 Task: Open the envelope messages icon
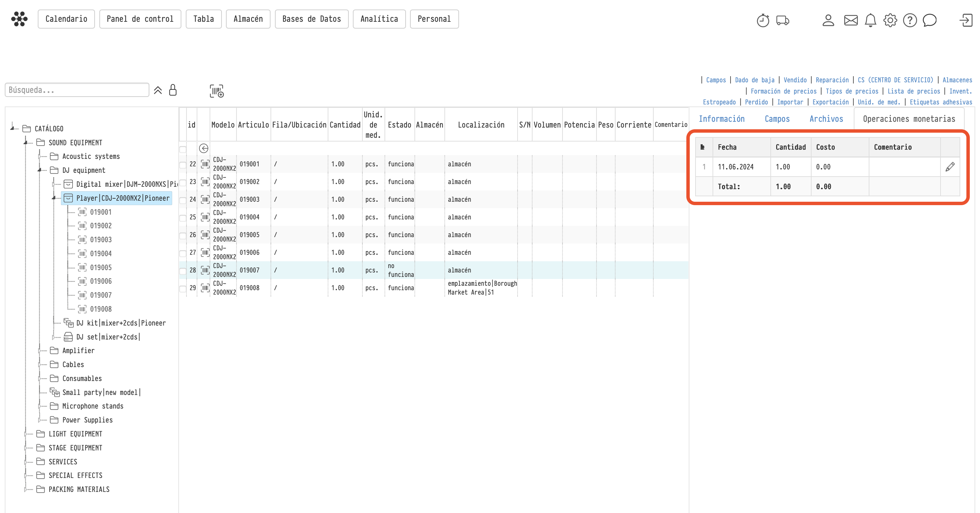pyautogui.click(x=851, y=20)
